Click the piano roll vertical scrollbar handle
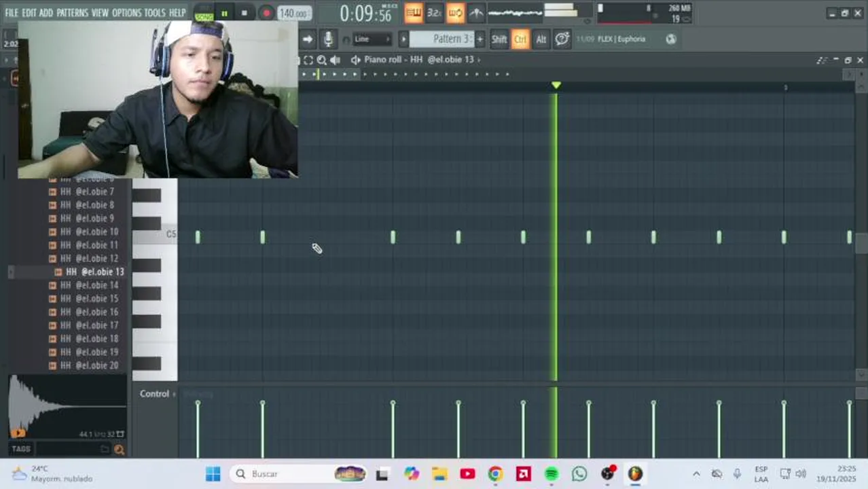 [x=862, y=243]
